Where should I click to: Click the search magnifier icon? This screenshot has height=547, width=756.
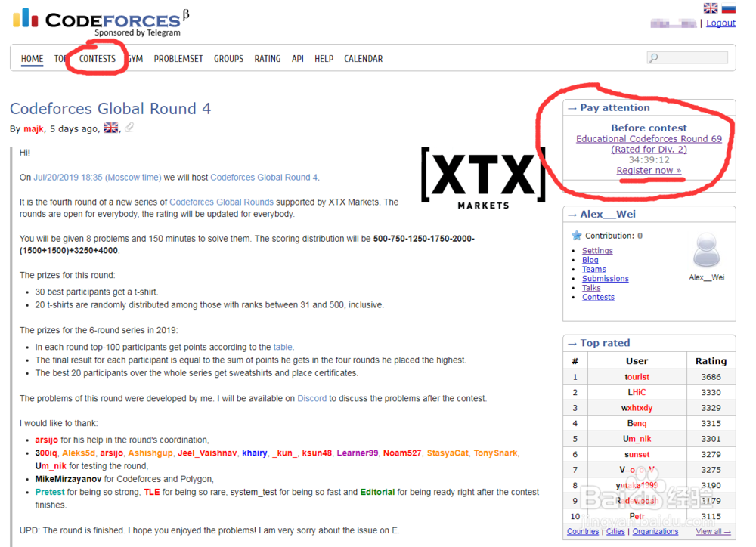coord(653,58)
